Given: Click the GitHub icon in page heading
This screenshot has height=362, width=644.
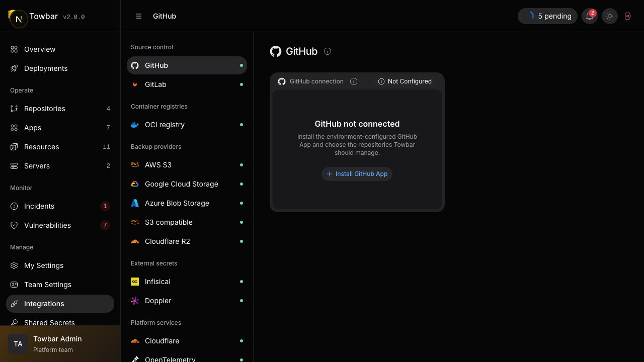Looking at the screenshot, I should tap(276, 51).
